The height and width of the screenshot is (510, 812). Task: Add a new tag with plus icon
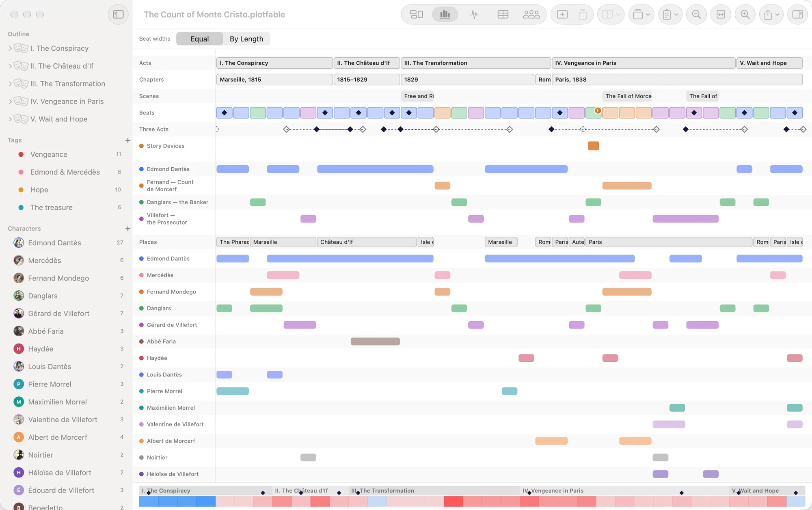click(x=127, y=140)
